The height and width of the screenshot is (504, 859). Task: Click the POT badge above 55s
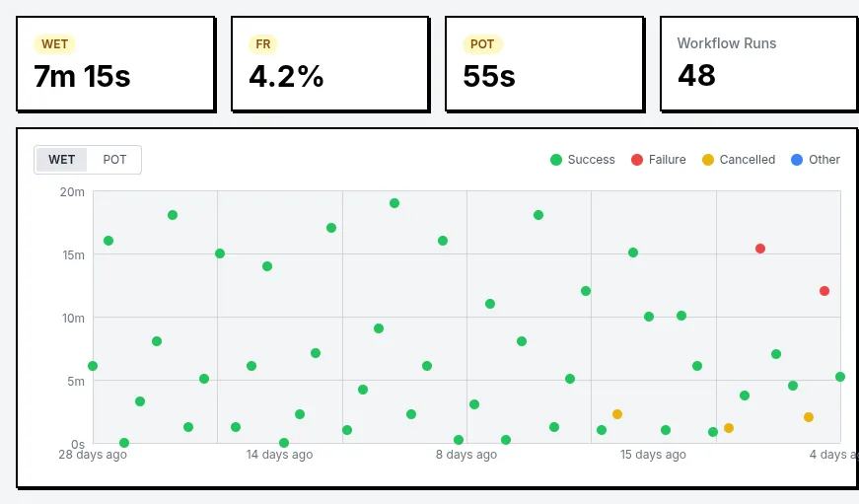tap(482, 44)
